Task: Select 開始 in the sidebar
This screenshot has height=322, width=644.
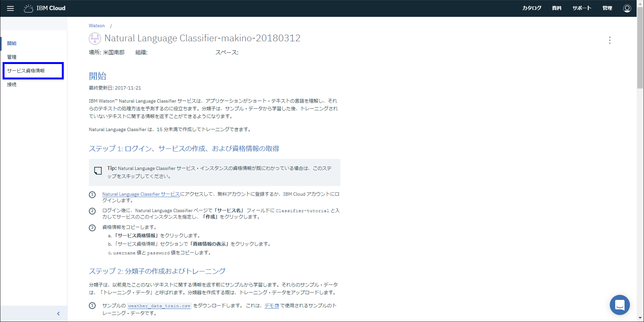Action: tap(12, 43)
